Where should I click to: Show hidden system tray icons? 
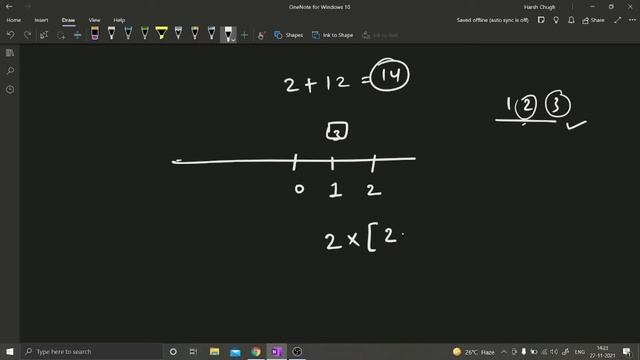pyautogui.click(x=504, y=352)
